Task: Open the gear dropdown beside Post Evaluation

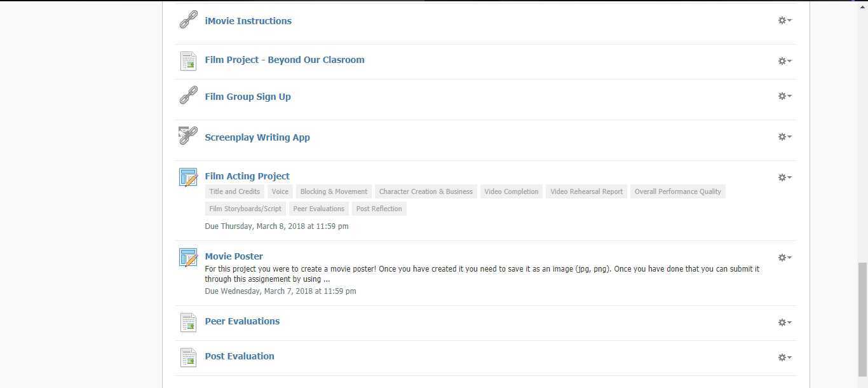Action: [784, 357]
